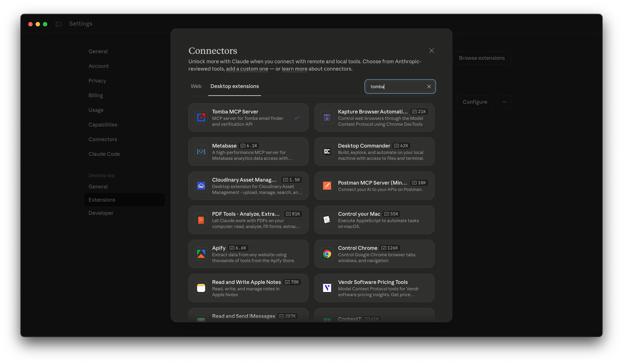The height and width of the screenshot is (364, 623).
Task: Clear the tomba search text
Action: pos(429,87)
